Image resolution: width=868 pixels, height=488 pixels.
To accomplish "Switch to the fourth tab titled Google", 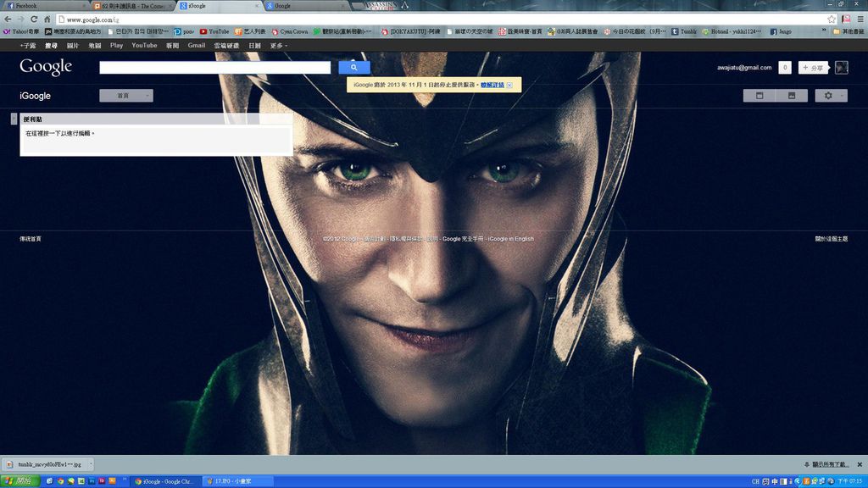I will click(305, 6).
